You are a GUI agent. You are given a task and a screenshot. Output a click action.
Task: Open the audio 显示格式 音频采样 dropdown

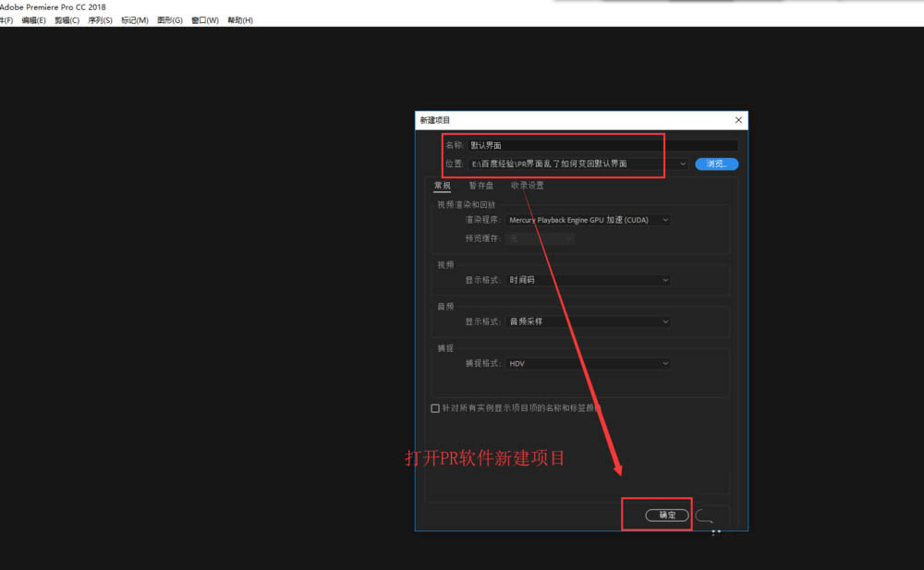point(588,321)
